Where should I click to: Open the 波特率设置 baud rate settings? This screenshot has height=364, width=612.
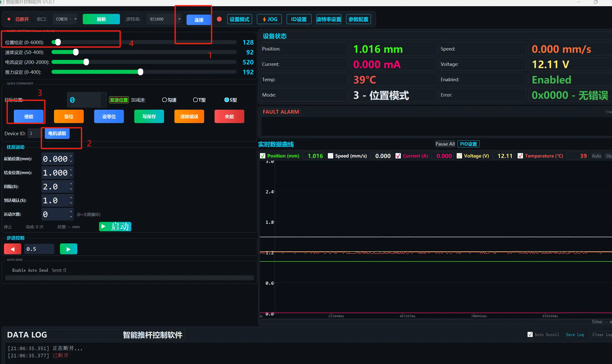[329, 19]
